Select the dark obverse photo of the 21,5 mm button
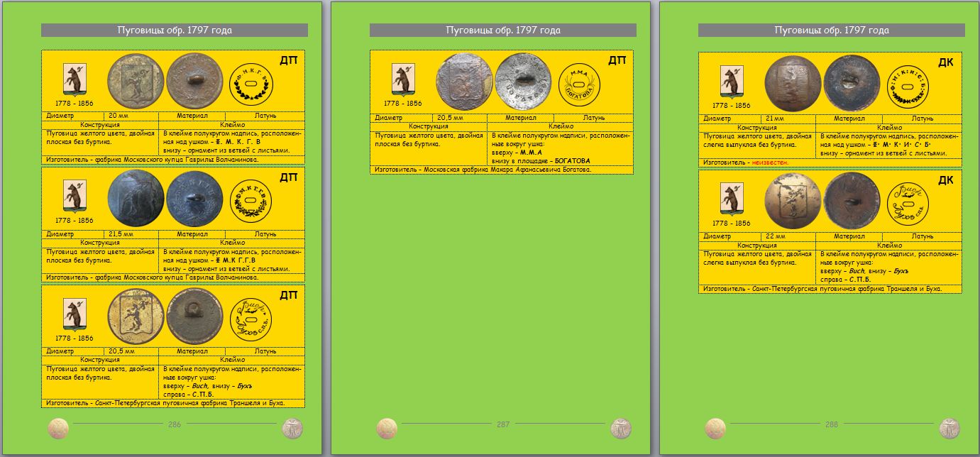 coord(136,199)
